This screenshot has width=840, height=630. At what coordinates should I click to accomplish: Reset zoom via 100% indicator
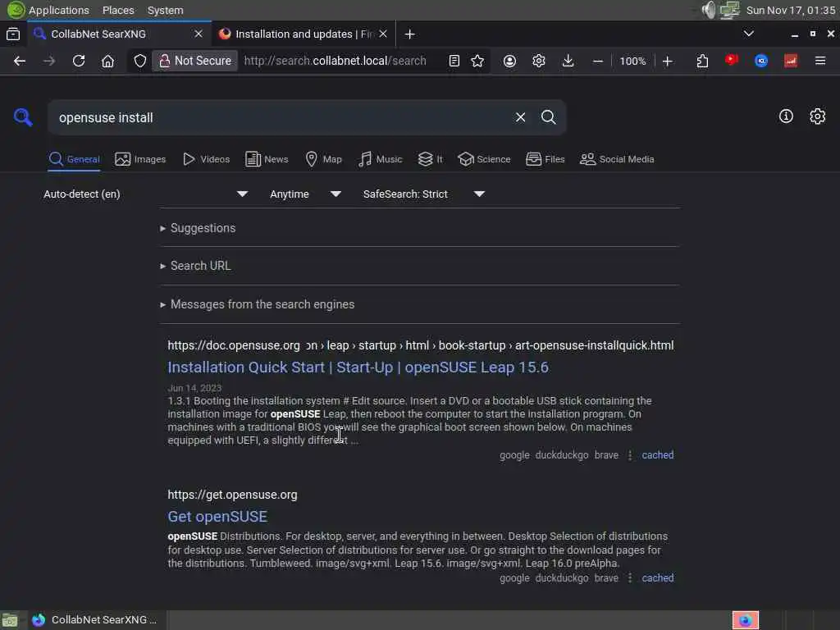(x=632, y=61)
